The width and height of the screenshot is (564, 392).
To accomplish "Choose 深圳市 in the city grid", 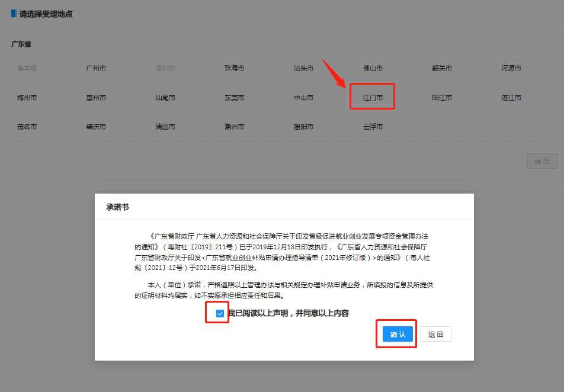I will tap(165, 68).
